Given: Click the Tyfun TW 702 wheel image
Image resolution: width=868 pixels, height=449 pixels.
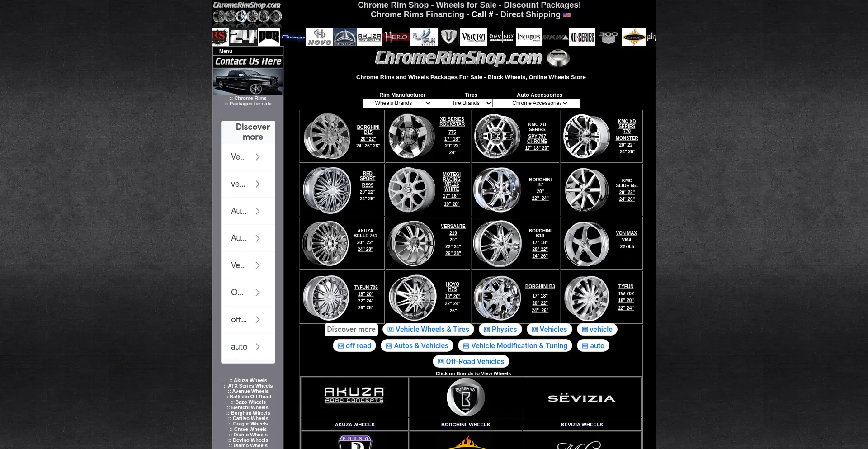Looking at the screenshot, I should point(587,298).
